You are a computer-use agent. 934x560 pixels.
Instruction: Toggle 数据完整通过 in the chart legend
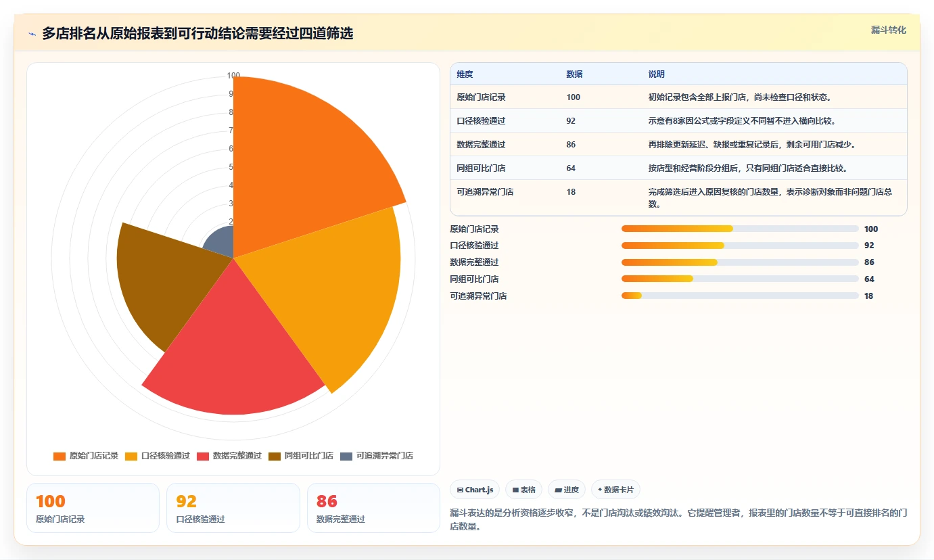(x=229, y=456)
